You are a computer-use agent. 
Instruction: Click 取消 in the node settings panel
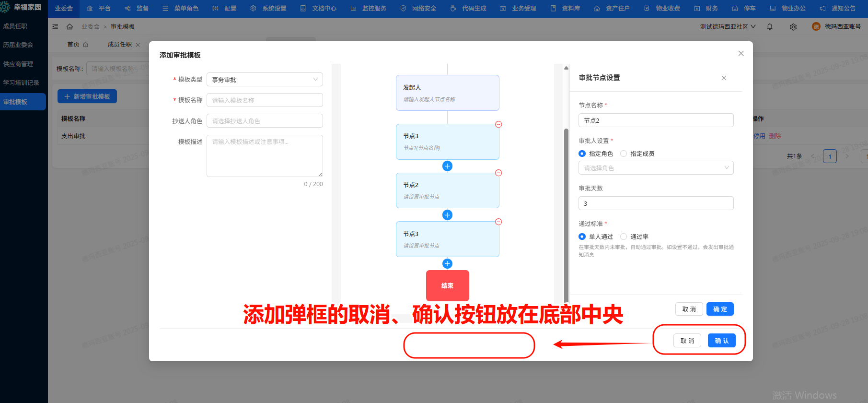689,309
